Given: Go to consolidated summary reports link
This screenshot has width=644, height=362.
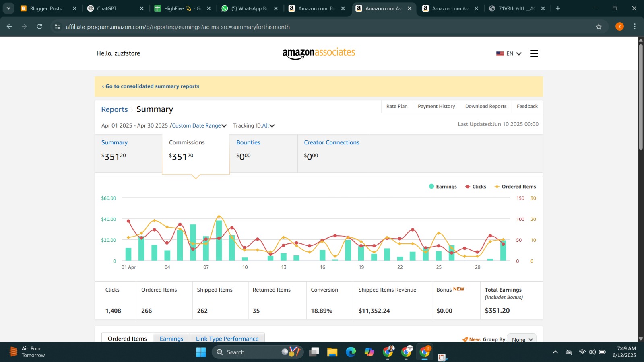Looking at the screenshot, I should coord(151,86).
